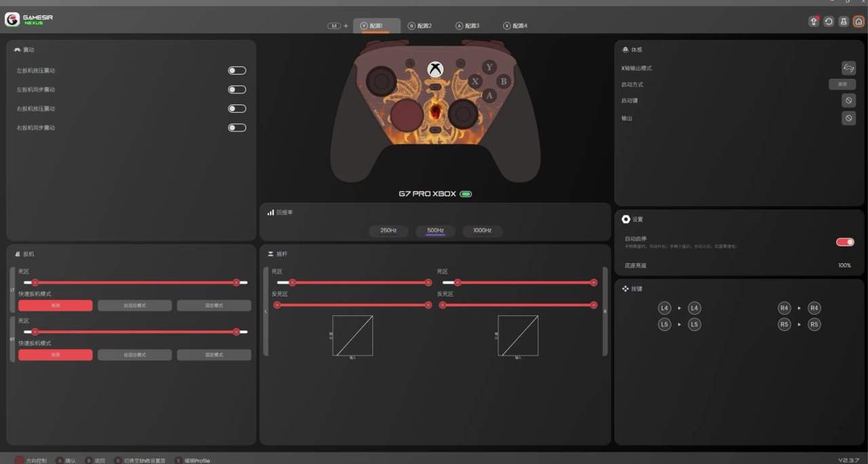Click 底座亮度 100% value
The width and height of the screenshot is (868, 464).
[844, 265]
